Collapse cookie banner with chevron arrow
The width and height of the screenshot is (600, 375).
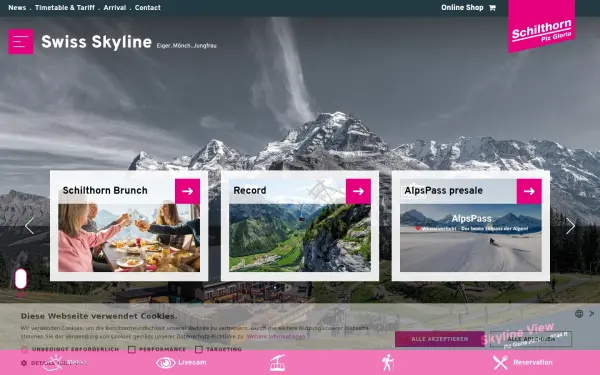[x=592, y=314]
